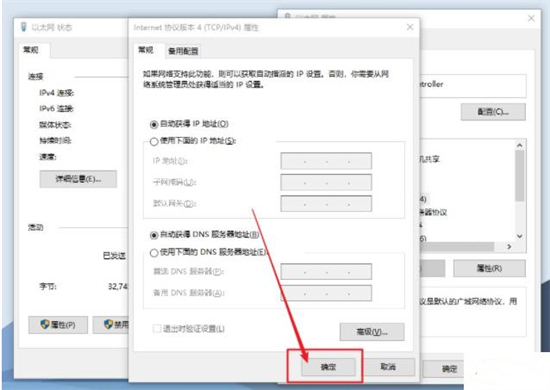Click 属性(R) button in Ethernet properties window
550x390 pixels.
pos(489,269)
